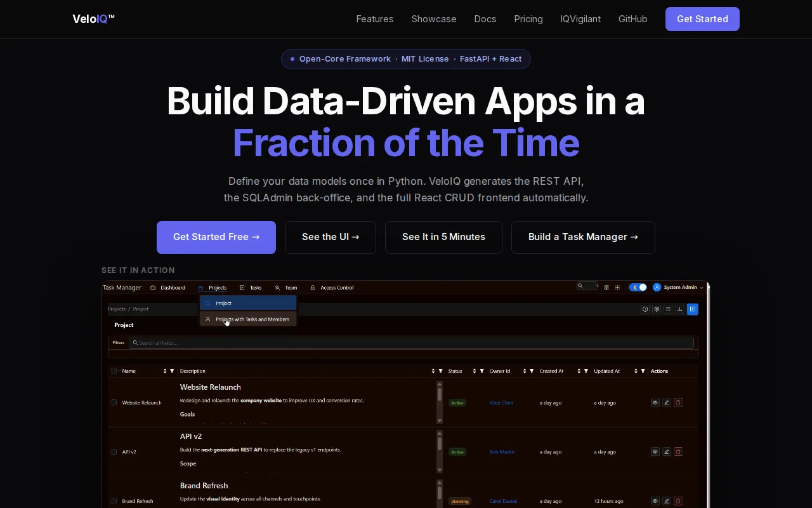Open the Carol Davies owner link
The height and width of the screenshot is (508, 812).
[503, 501]
